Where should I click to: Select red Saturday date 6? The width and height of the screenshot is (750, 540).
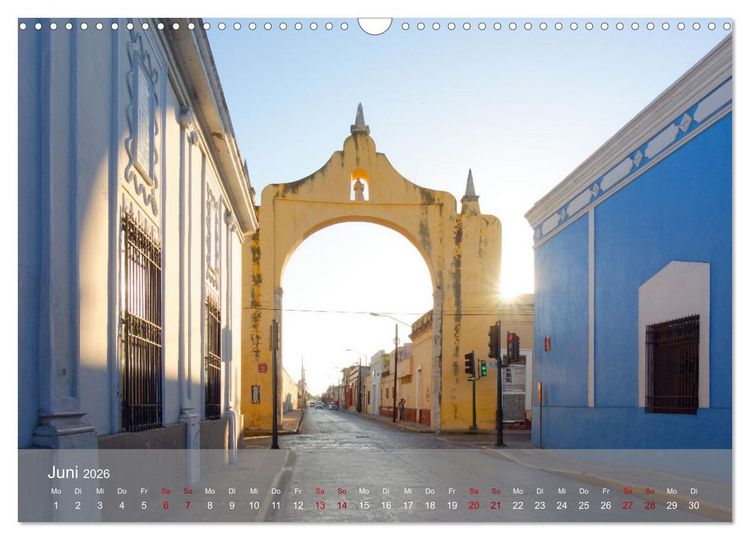(x=166, y=506)
